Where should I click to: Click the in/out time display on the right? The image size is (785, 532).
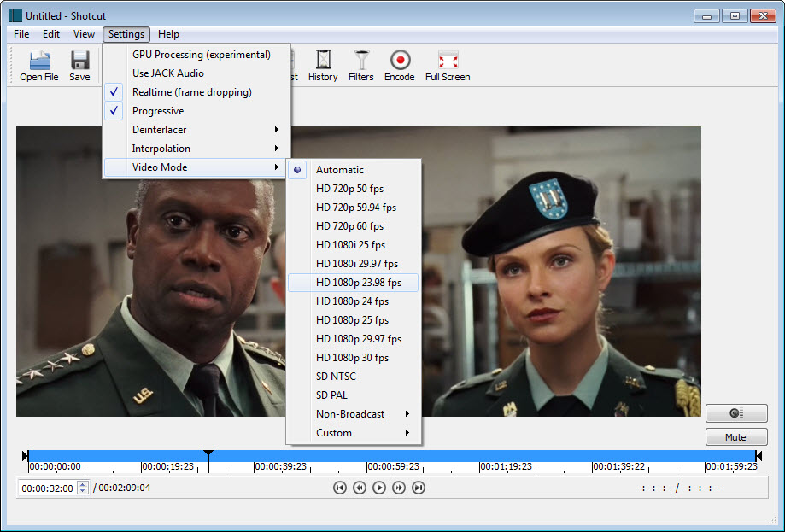(x=677, y=488)
